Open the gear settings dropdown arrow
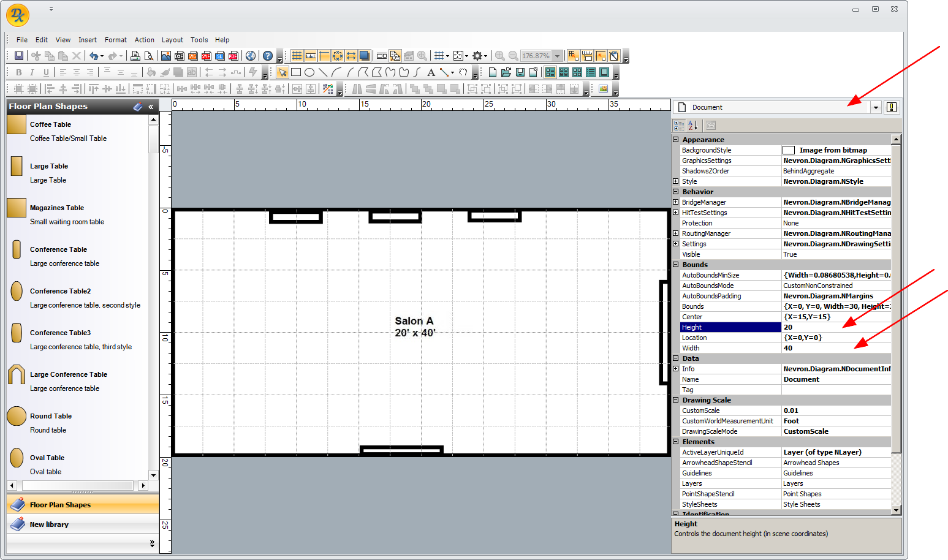This screenshot has width=948, height=560. tap(485, 56)
